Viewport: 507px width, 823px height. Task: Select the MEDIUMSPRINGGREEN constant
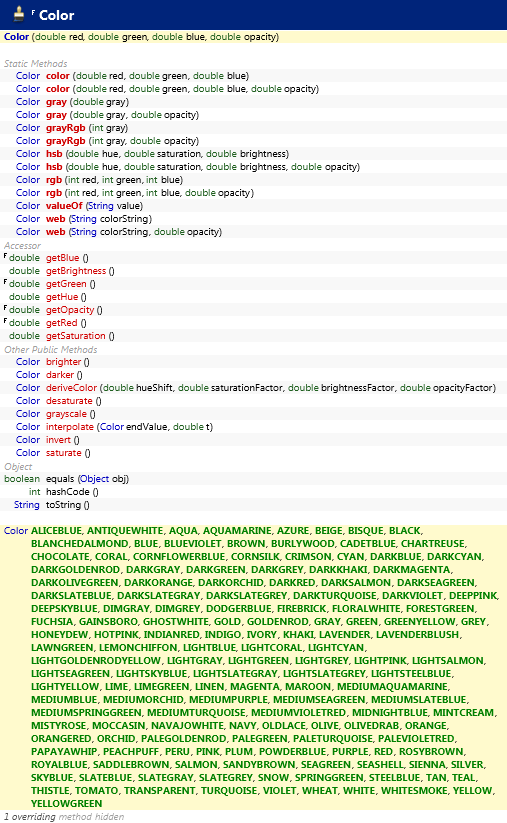point(86,713)
